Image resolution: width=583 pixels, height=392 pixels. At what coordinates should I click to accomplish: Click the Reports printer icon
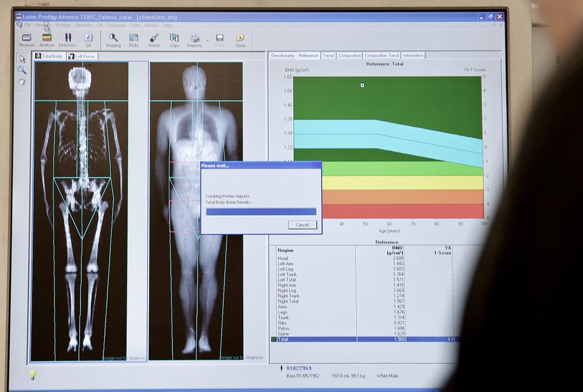(x=194, y=40)
